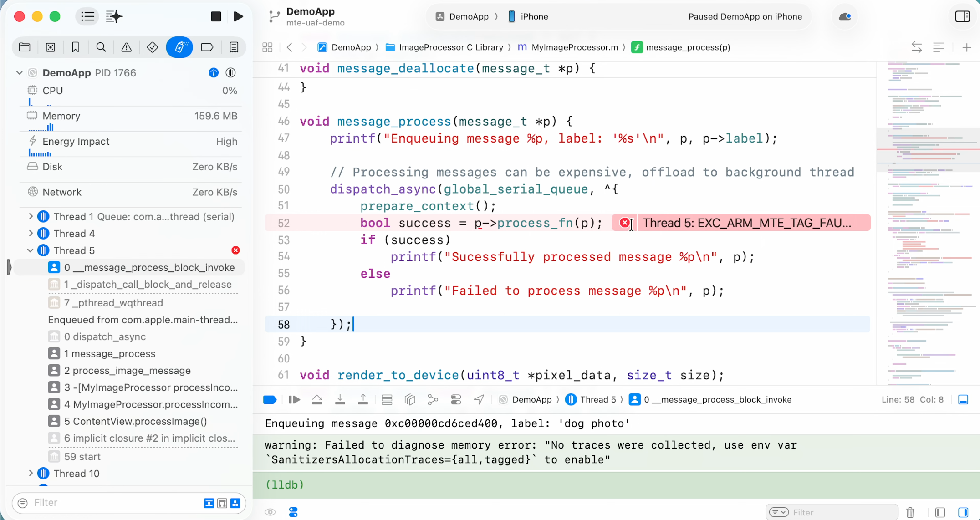
Task: Open Thread 5 EXC_ARM_MTE_TAG_FAULT annotation
Action: pos(747,223)
